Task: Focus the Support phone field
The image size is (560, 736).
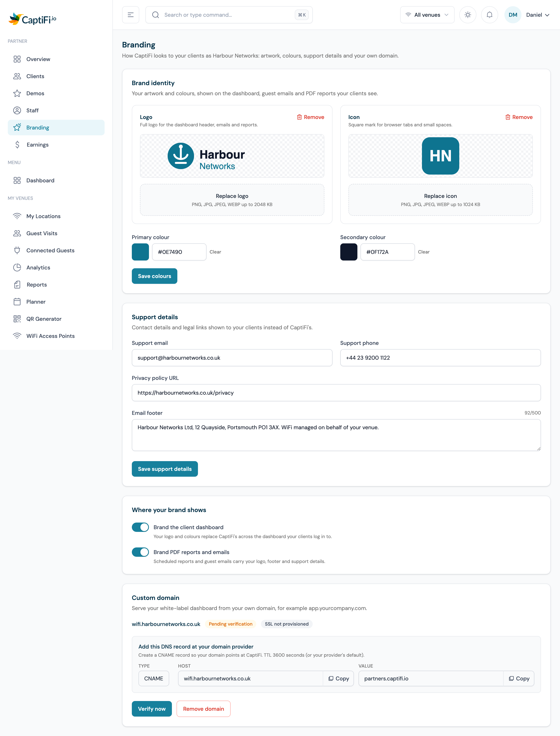Action: point(440,358)
